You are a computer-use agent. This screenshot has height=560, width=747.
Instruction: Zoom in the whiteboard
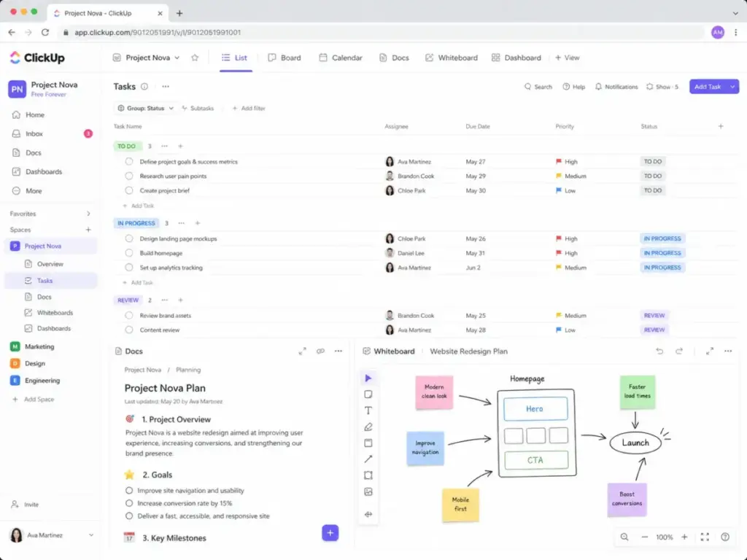[684, 537]
